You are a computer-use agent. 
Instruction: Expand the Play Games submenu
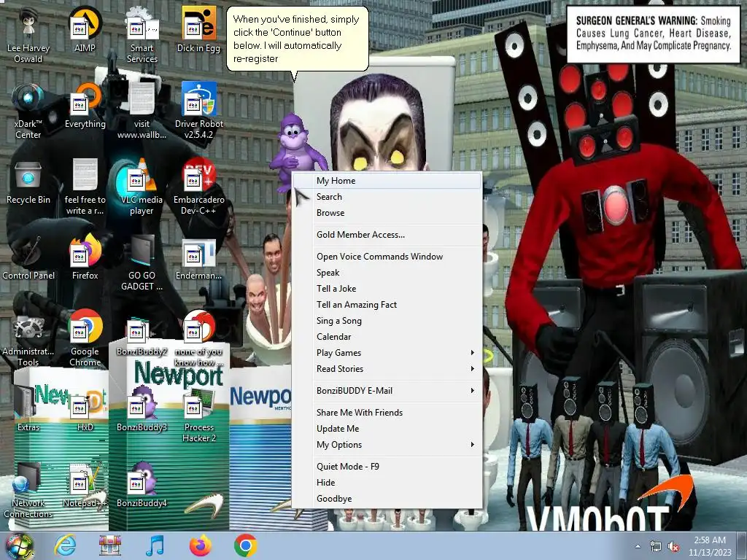[x=387, y=353]
